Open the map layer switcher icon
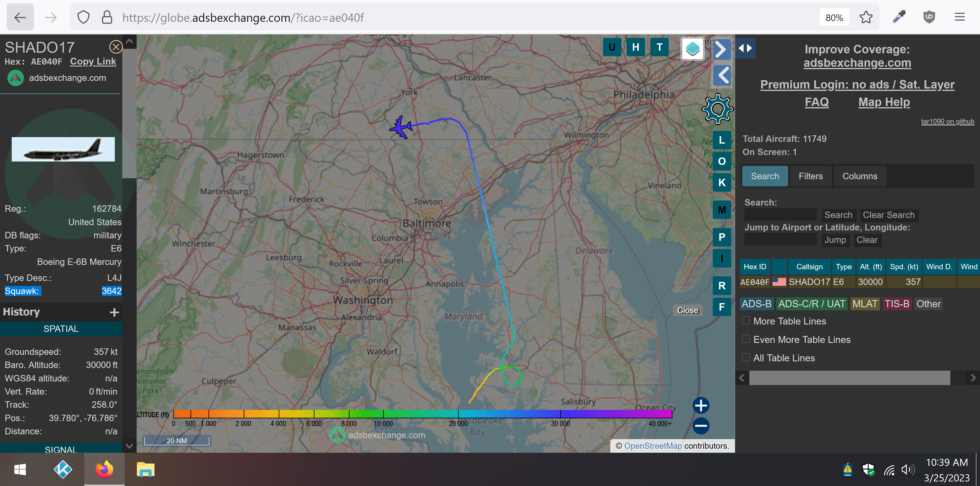The height and width of the screenshot is (486, 980). pos(692,49)
